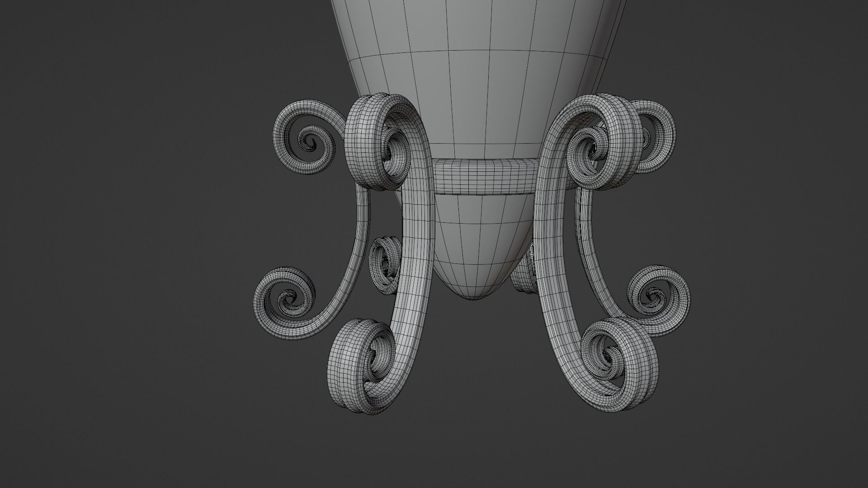
Task: Select the front right leg shaft
Action: (x=549, y=253)
